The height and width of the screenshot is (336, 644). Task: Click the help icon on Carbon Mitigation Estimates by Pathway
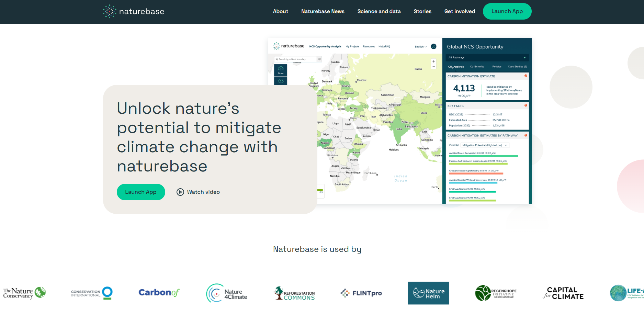[x=526, y=135]
